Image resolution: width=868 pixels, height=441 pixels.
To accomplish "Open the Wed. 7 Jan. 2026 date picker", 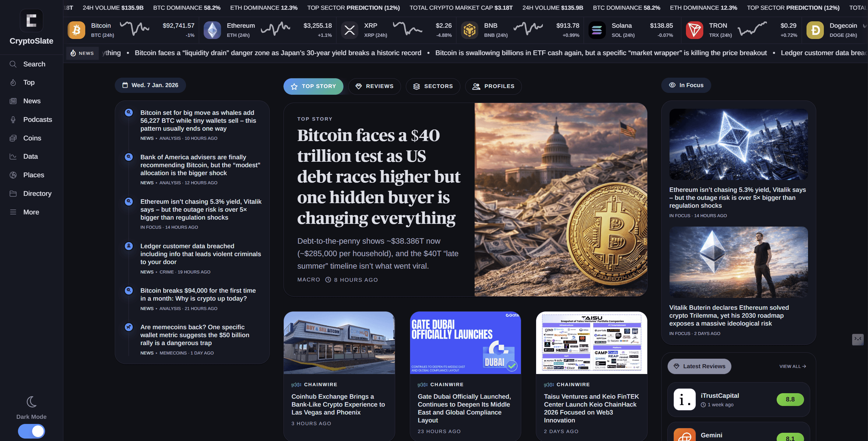I will (150, 85).
